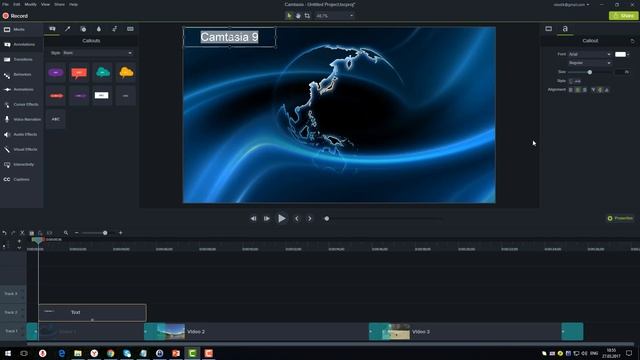Open the Blur and Highlight annotation tab

(99, 29)
